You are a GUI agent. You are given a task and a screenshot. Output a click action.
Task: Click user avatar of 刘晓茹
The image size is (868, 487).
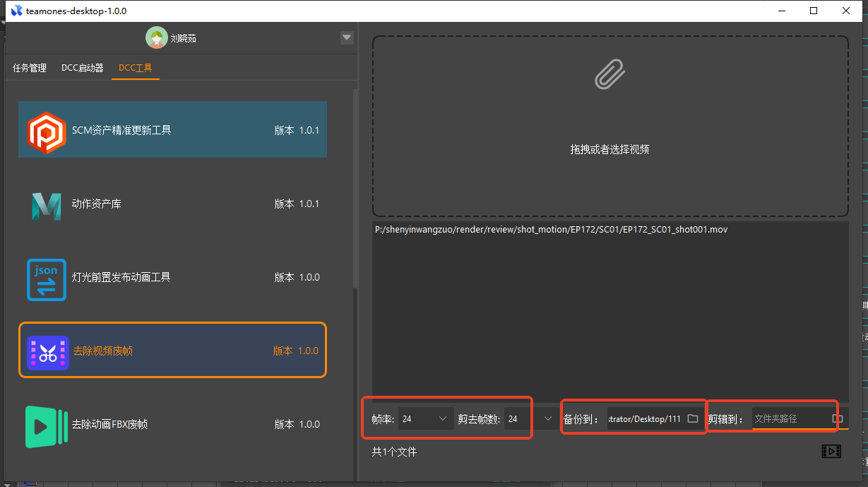click(x=156, y=38)
